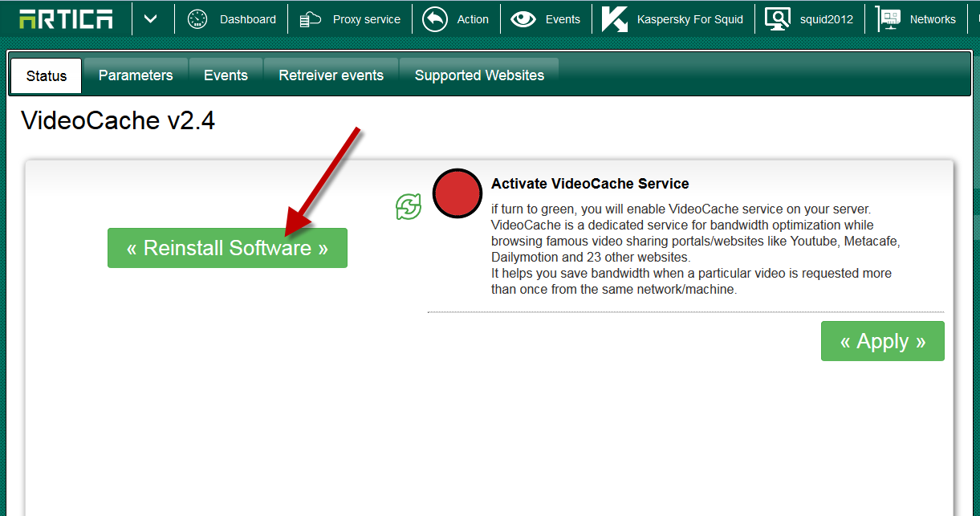Click the Action back-arrow icon
The width and height of the screenshot is (980, 516).
pyautogui.click(x=435, y=19)
